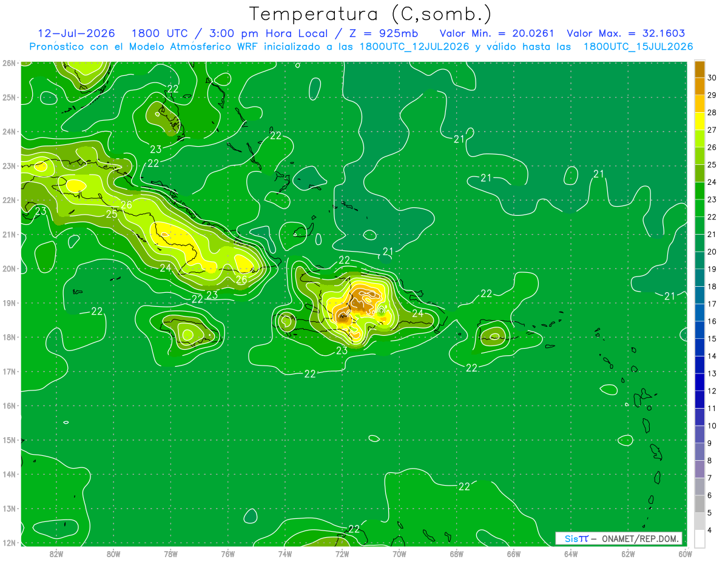Click the '12N' latitude axis label
The width and height of the screenshot is (728, 562).
click(x=9, y=543)
